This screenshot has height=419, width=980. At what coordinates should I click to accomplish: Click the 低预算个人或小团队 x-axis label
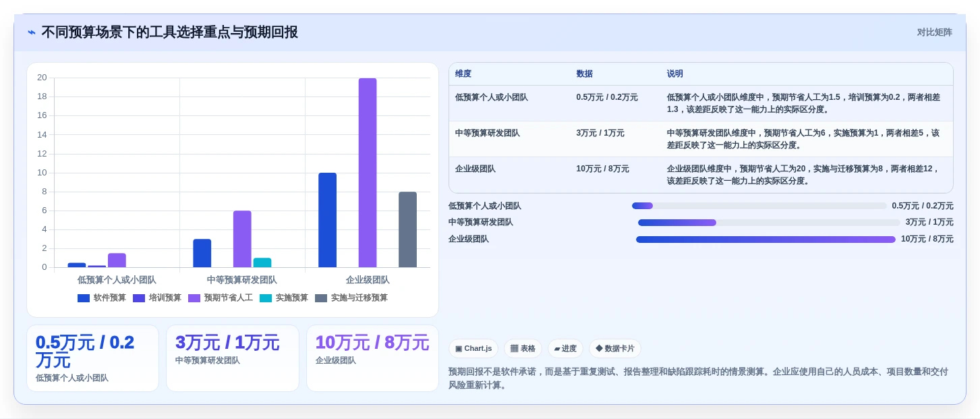tap(117, 279)
